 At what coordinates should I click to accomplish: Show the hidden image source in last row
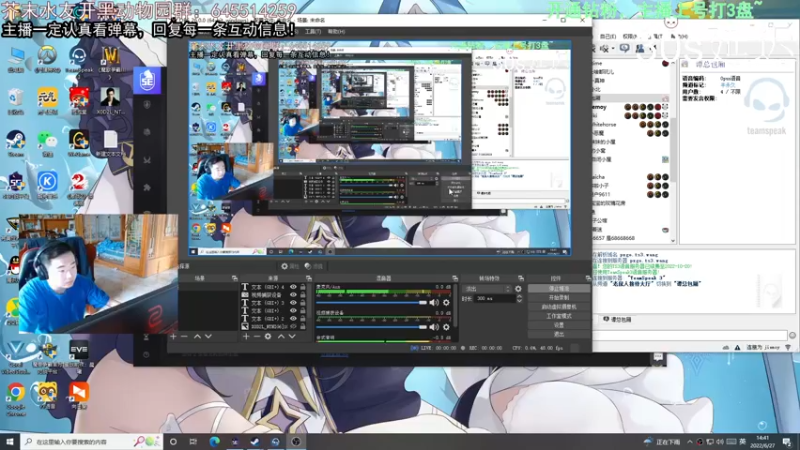[x=293, y=326]
